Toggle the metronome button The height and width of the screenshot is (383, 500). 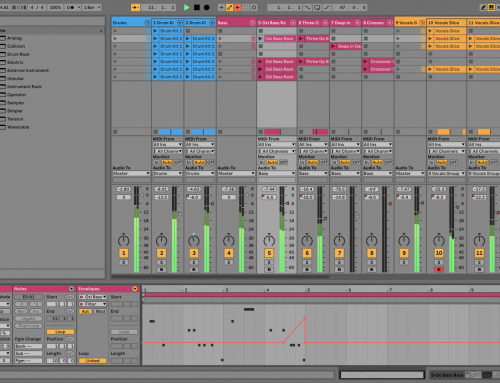72,7
